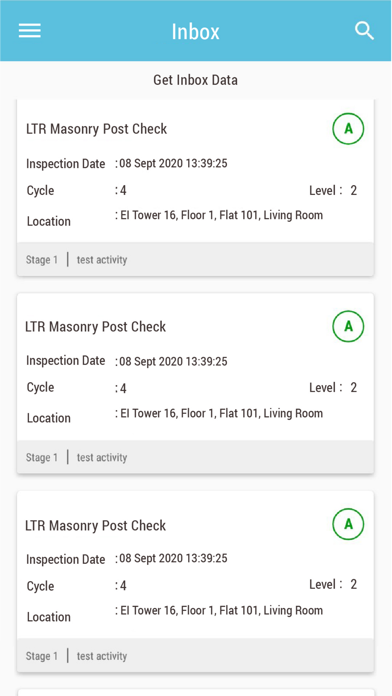
Task: Click the first card's test activity footer text
Action: (102, 260)
